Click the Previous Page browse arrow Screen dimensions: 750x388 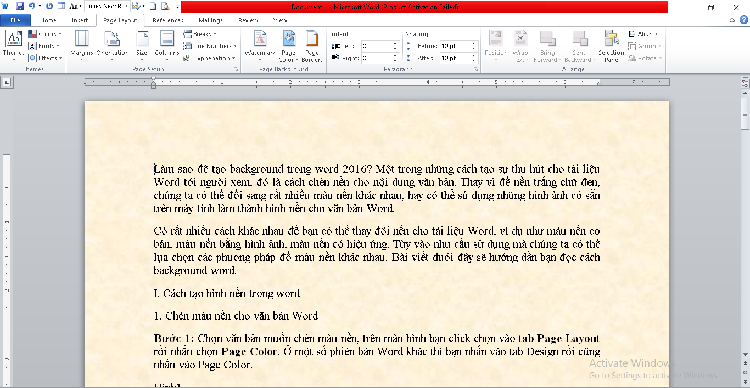(x=745, y=364)
